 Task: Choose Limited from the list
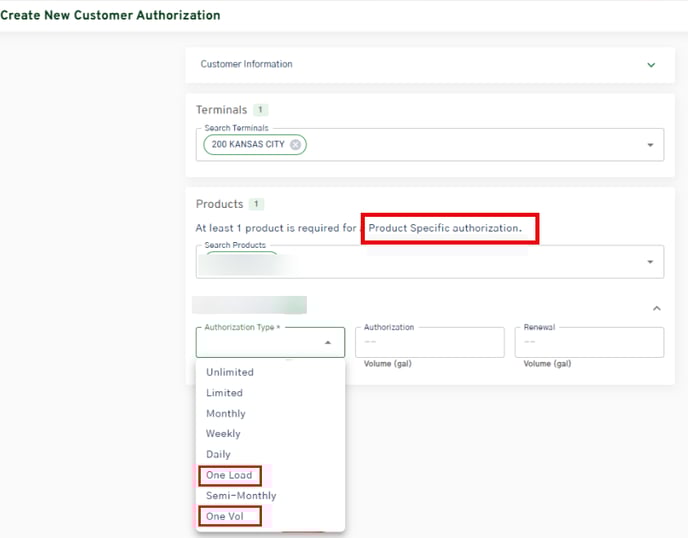point(224,393)
